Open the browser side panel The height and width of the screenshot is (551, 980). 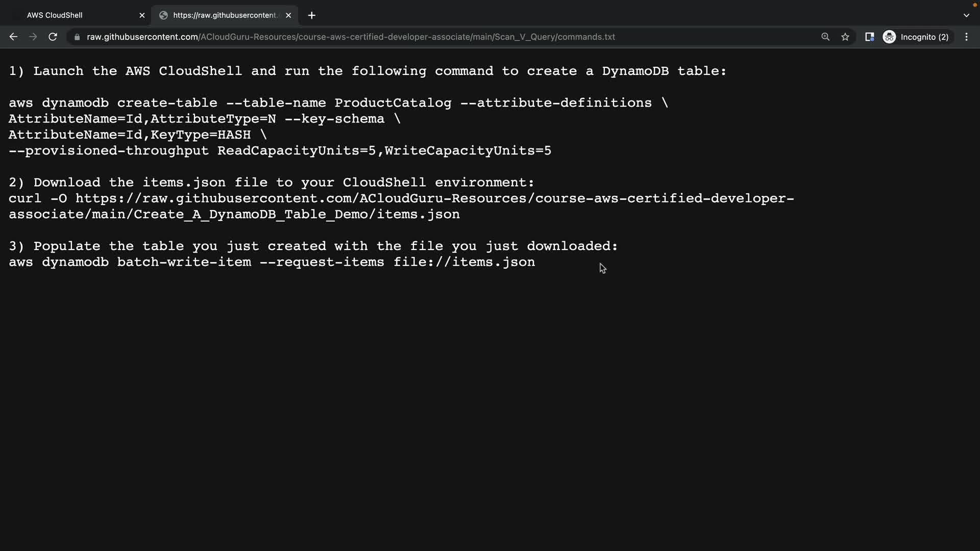coord(869,37)
